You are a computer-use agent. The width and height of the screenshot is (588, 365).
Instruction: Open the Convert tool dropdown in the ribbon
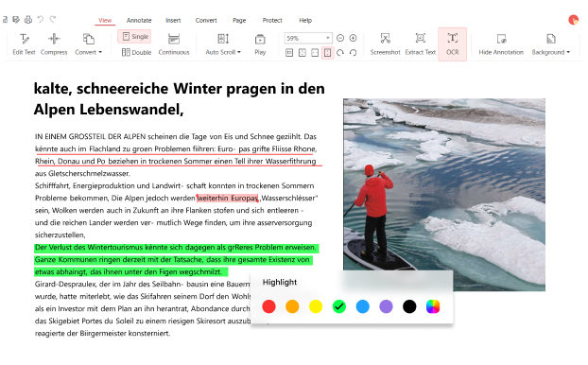[89, 44]
